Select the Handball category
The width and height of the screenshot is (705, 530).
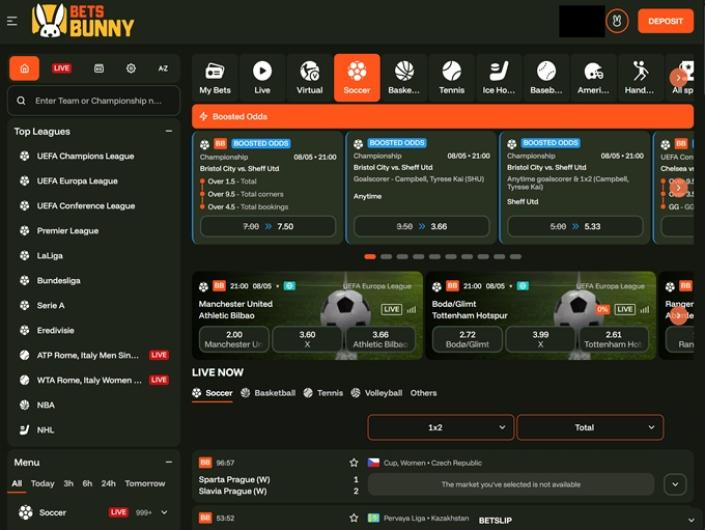[x=640, y=78]
